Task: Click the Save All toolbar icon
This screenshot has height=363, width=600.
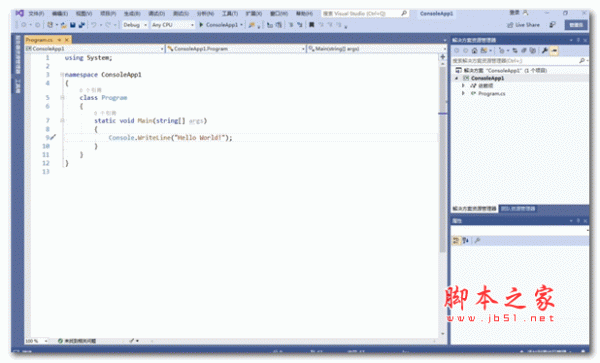Action: 82,25
